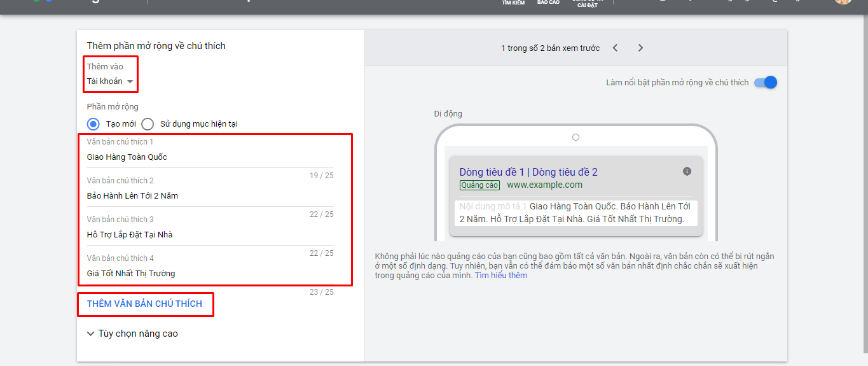868x366 pixels.
Task: Open the 'Tài khoản' dropdown
Action: (110, 81)
